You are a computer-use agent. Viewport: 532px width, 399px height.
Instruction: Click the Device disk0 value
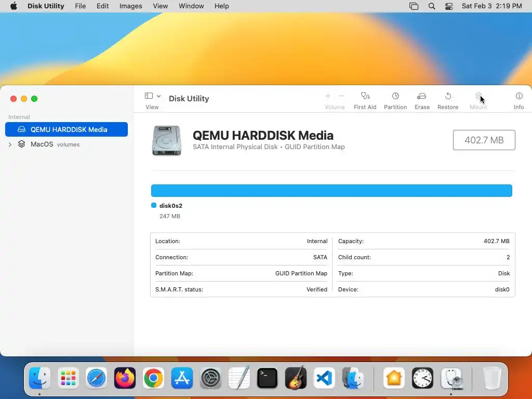pos(502,289)
